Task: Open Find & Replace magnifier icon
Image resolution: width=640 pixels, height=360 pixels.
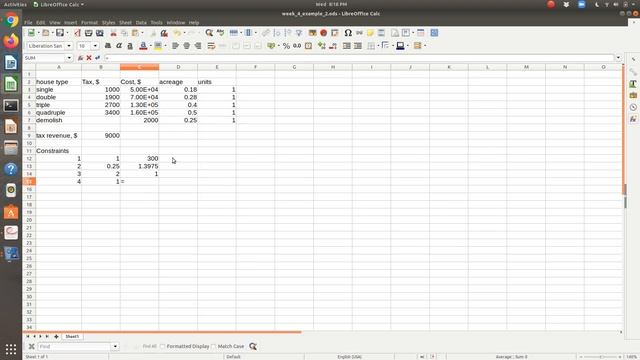Action: (209, 33)
